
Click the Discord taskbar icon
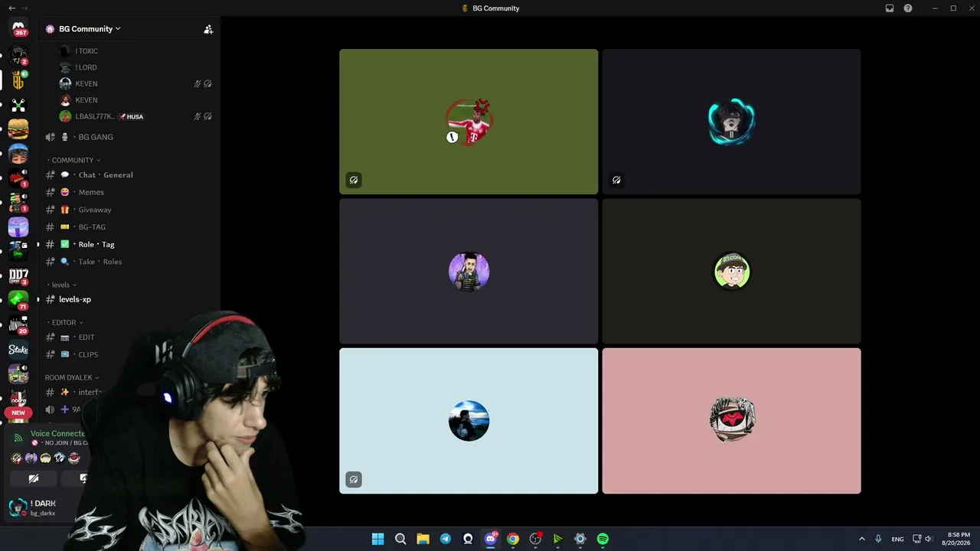pyautogui.click(x=491, y=539)
